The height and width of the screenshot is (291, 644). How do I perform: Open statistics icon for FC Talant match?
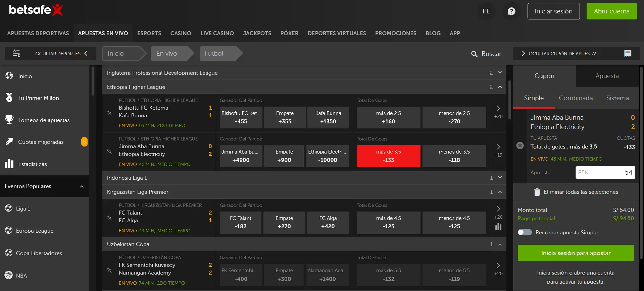[x=498, y=227]
